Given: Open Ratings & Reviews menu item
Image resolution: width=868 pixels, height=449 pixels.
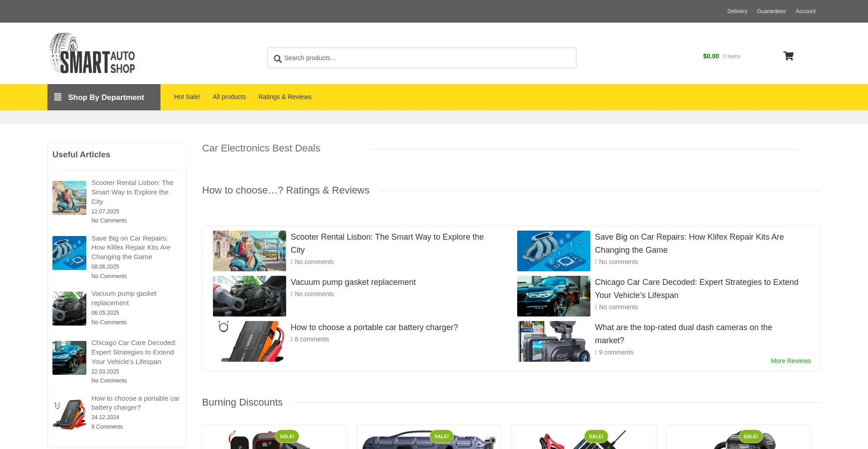Looking at the screenshot, I should (x=285, y=97).
